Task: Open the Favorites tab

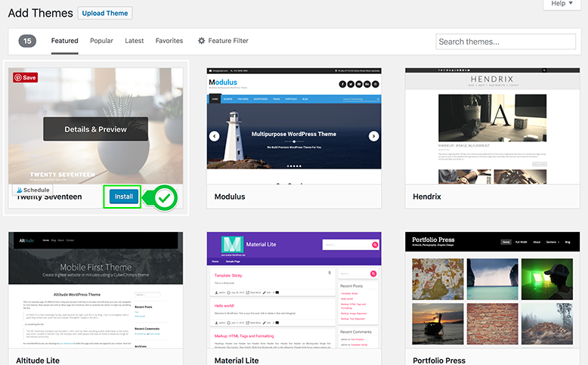Action: tap(169, 41)
